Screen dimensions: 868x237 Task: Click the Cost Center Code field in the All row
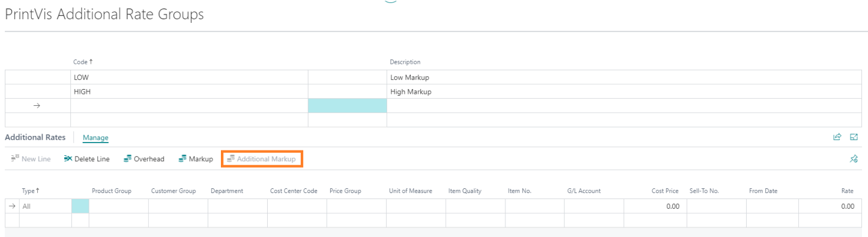pos(297,206)
